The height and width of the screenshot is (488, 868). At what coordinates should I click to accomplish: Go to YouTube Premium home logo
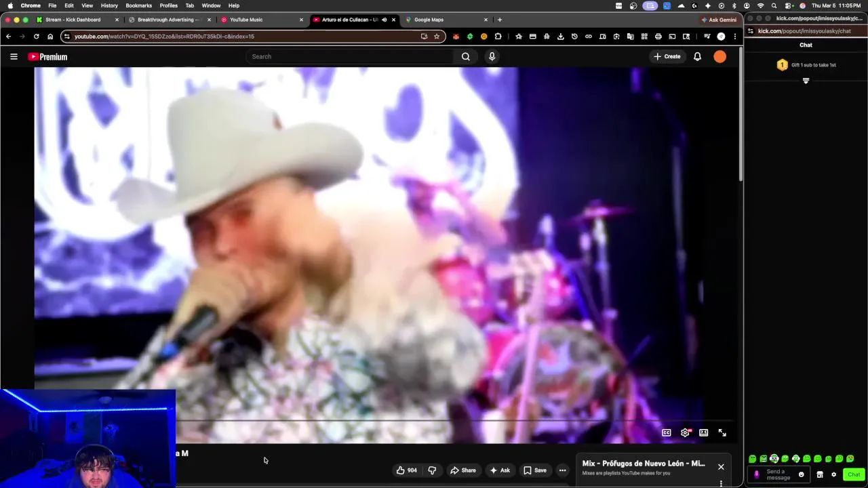pyautogui.click(x=47, y=57)
